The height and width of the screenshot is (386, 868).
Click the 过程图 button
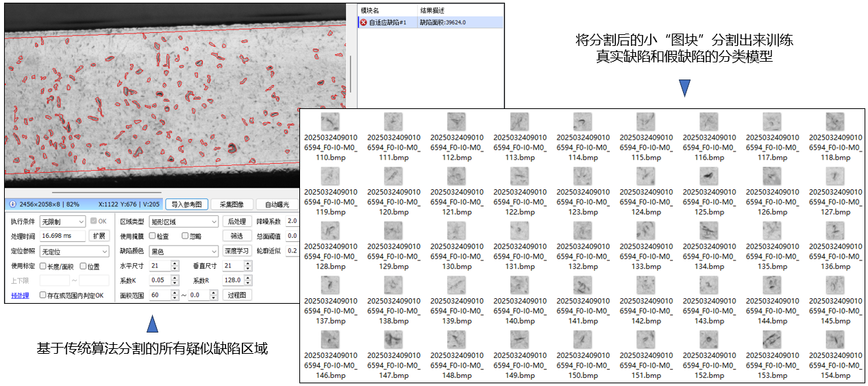(x=236, y=295)
